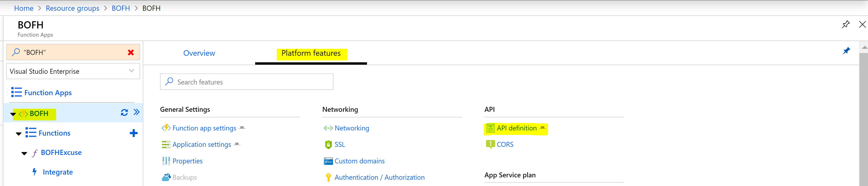This screenshot has width=868, height=186.
Task: Add a new function with plus icon
Action: coord(134,133)
